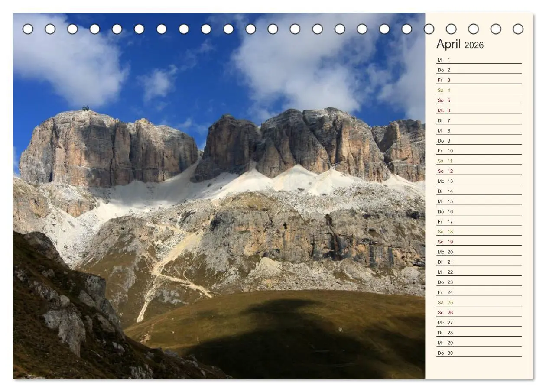Viewport: 546px width, 392px height.
Task: Click the Mo 13 date row
Action: (x=479, y=181)
